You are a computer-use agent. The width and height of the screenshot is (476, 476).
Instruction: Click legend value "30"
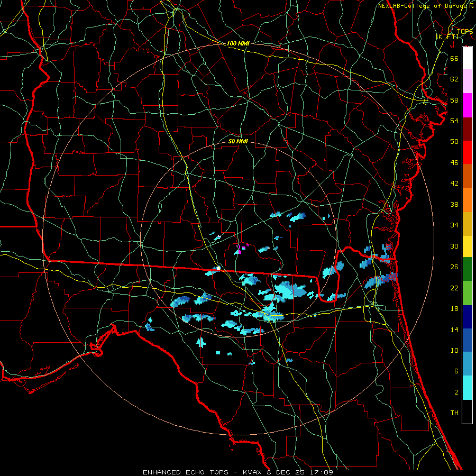tap(454, 246)
